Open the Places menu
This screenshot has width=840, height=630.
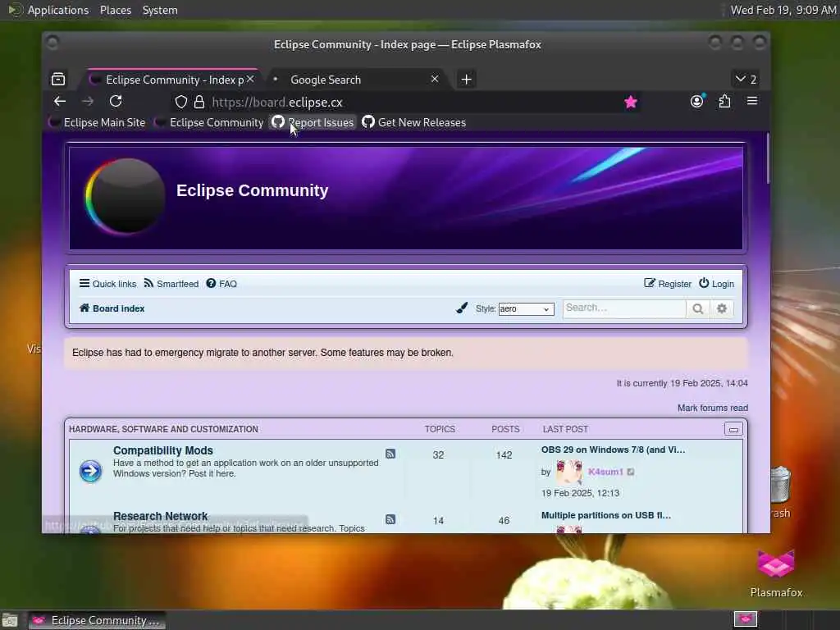[116, 10]
